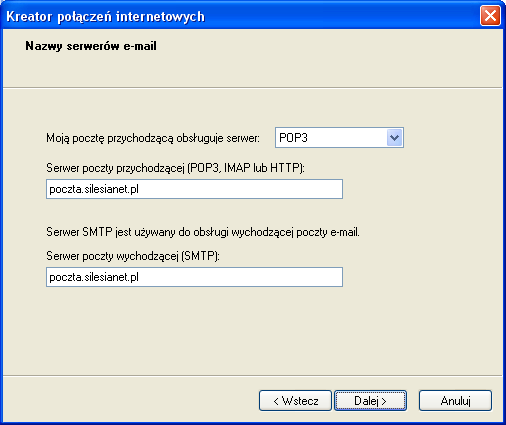
Task: Click the incoming mail server input field
Action: (194, 189)
